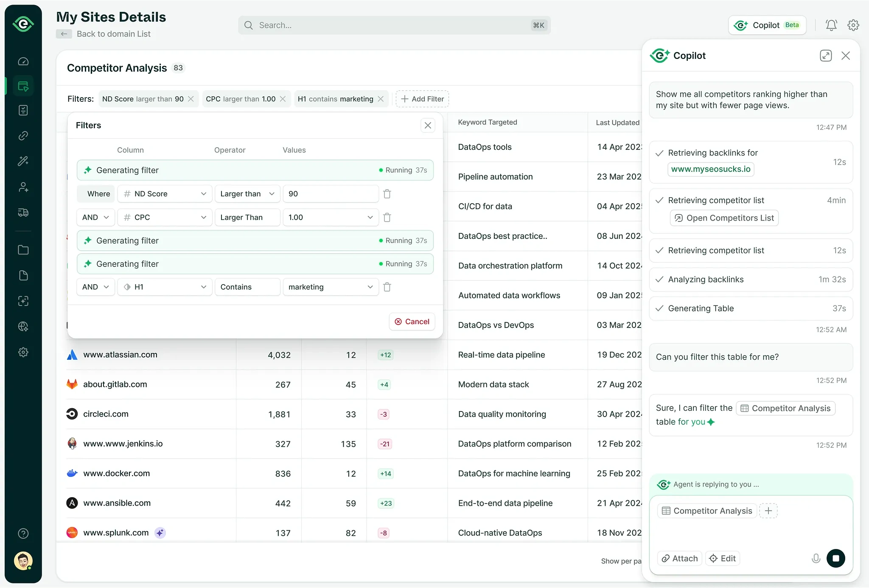Stop the agent reply with stop button
Screen dimensions: 869x588
(x=835, y=558)
